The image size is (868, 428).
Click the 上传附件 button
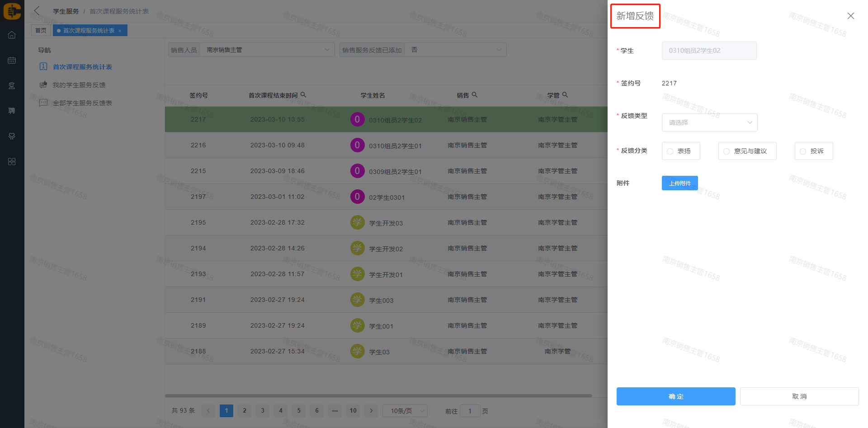[x=679, y=183]
